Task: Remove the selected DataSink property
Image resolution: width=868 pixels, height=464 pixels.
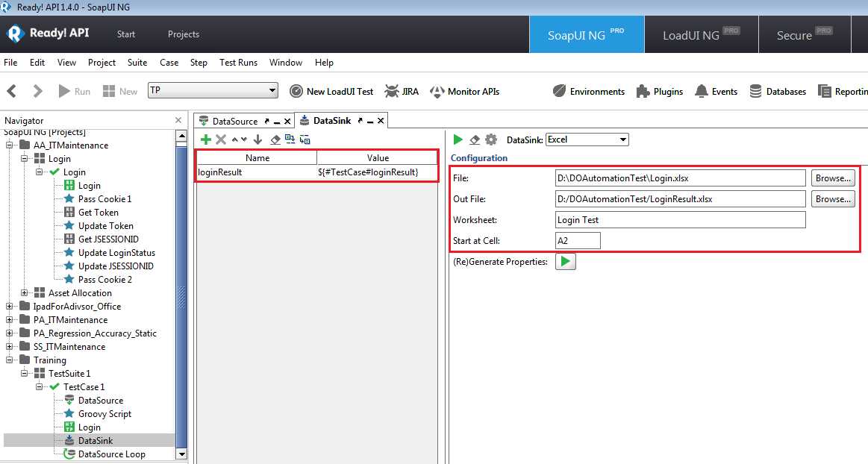Action: click(221, 139)
